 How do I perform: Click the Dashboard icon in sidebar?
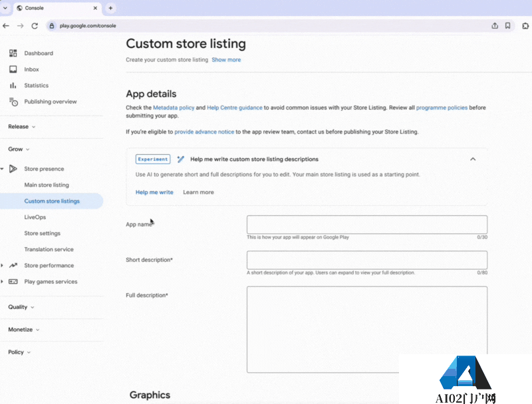[13, 53]
